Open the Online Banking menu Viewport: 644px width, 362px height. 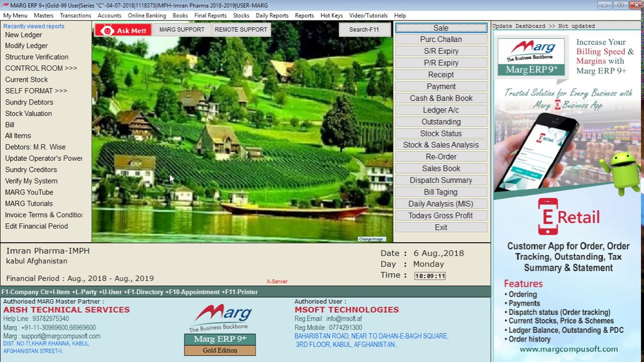(147, 16)
